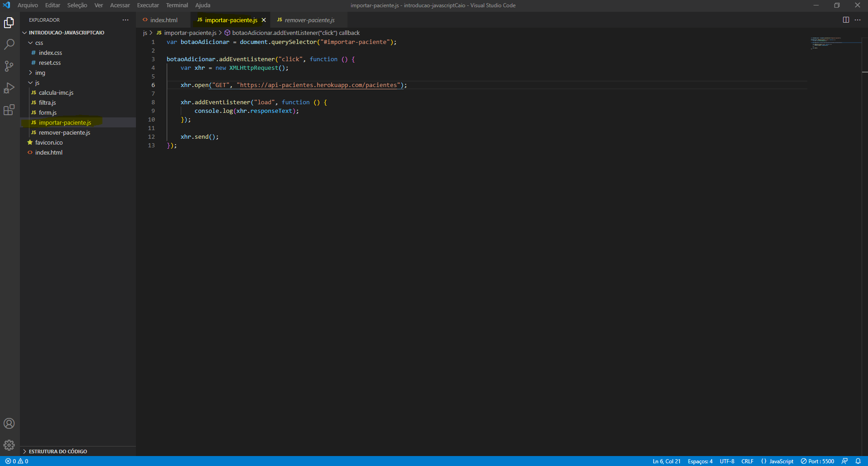Open the Source Control view icon
Image resolution: width=868 pixels, height=466 pixels.
[x=9, y=66]
